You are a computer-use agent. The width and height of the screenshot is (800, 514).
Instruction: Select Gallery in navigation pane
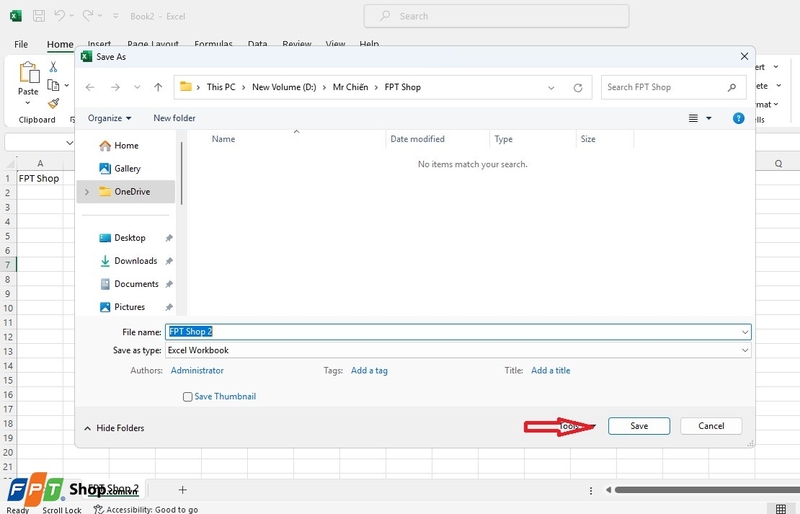click(127, 168)
